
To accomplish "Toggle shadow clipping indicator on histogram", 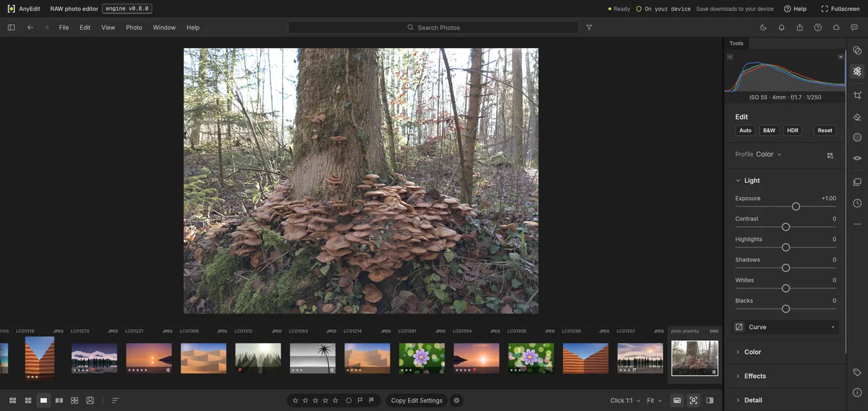I will [x=730, y=56].
